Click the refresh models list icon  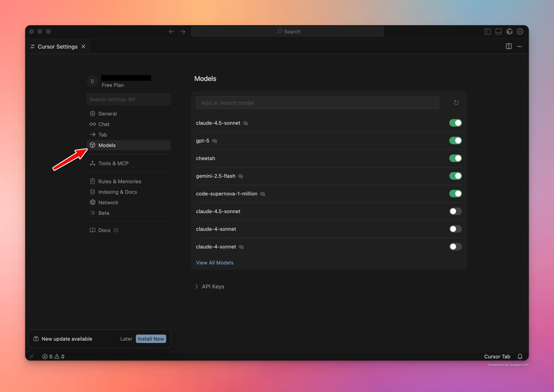click(456, 103)
